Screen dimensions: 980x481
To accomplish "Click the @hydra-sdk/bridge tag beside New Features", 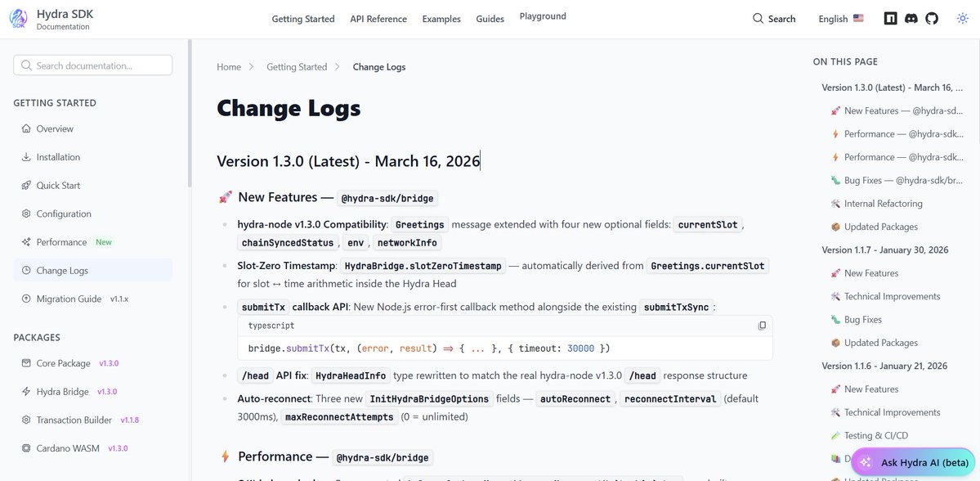I will click(387, 198).
